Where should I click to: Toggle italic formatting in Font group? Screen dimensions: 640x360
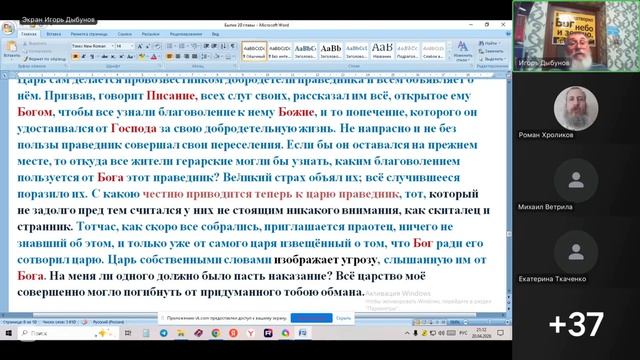click(84, 56)
